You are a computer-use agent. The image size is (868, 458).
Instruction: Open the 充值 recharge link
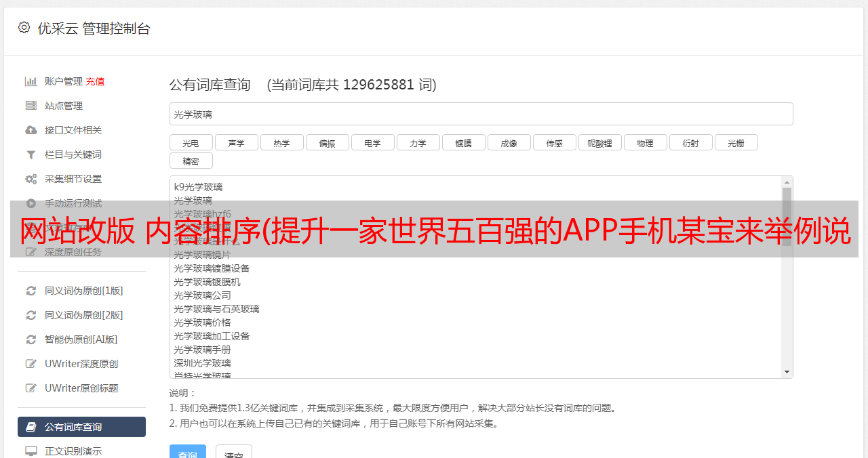(95, 81)
